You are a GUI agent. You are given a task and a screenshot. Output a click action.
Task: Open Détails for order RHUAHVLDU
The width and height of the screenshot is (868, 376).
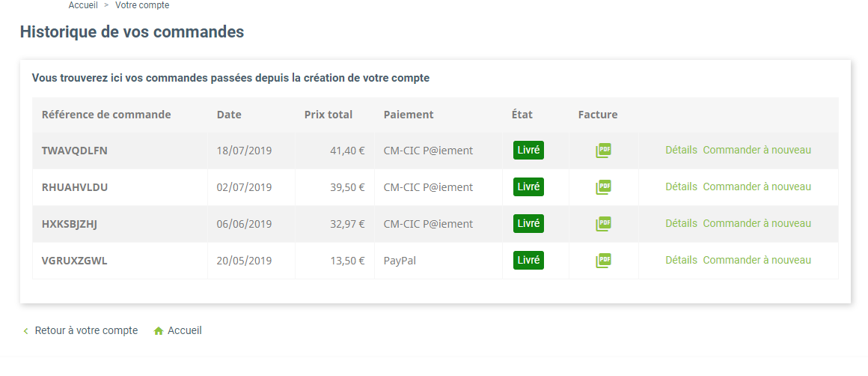click(x=681, y=187)
